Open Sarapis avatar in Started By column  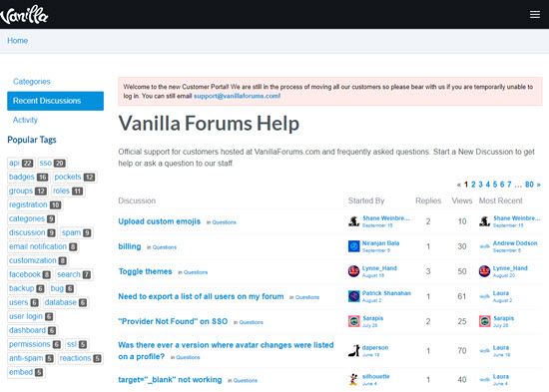click(x=353, y=321)
